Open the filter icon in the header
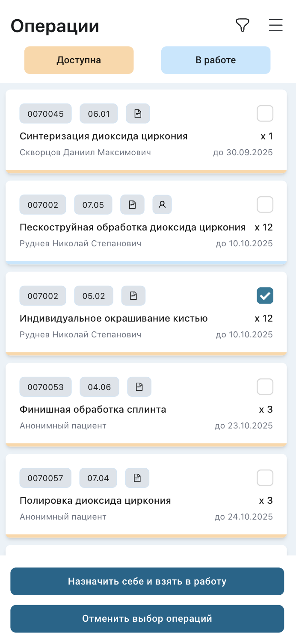This screenshot has width=296, height=644. (x=242, y=25)
